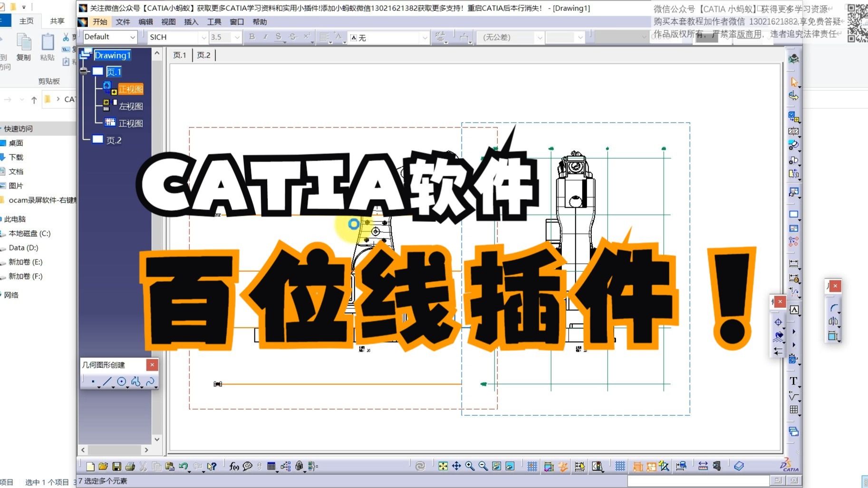The image size is (868, 488).
Task: Expand the Undo history dropdown arrow
Action: pos(190,471)
